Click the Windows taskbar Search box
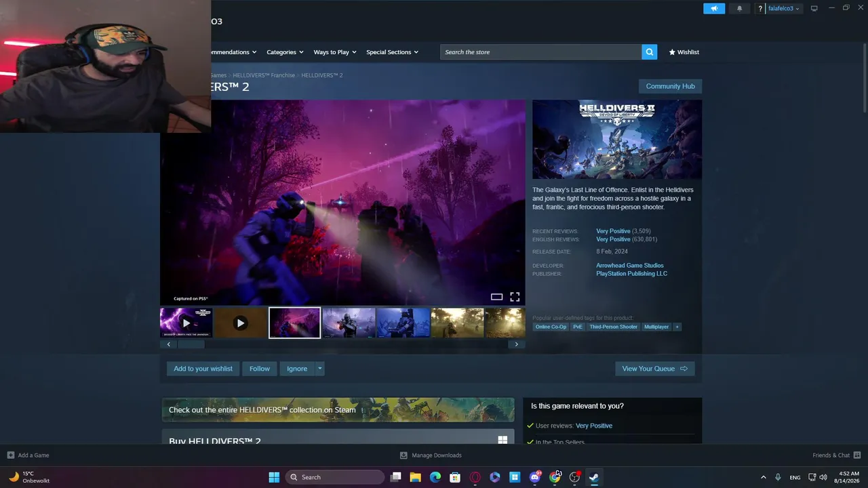This screenshot has height=488, width=868. (x=334, y=477)
